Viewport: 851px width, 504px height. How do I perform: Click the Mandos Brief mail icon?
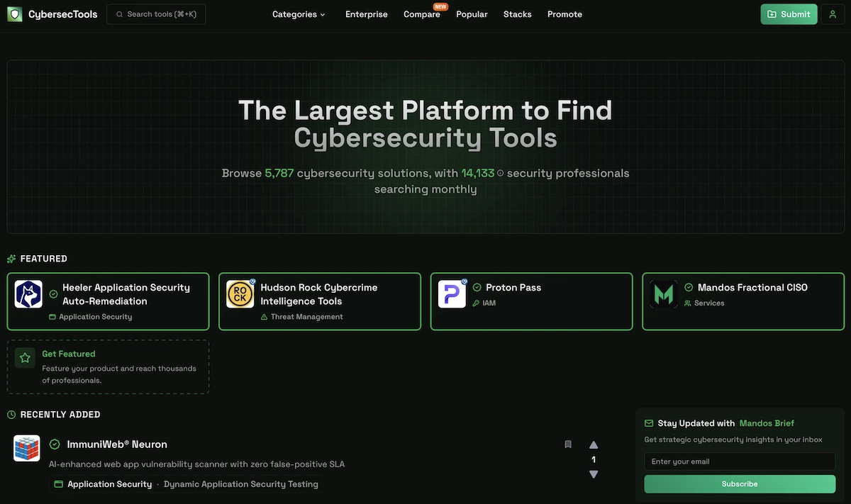point(648,422)
